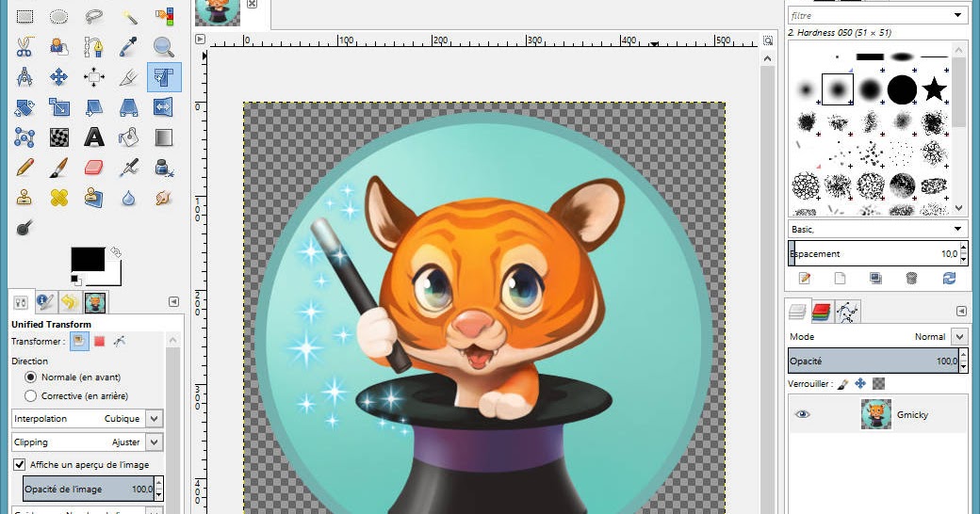Select the Flip tool
Image resolution: width=980 pixels, height=514 pixels.
(164, 107)
